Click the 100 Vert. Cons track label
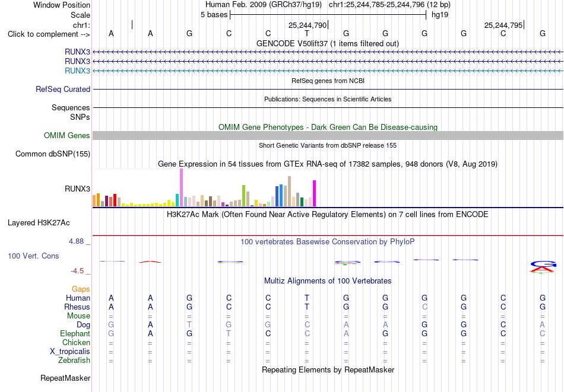The height and width of the screenshot is (392, 564). (33, 256)
